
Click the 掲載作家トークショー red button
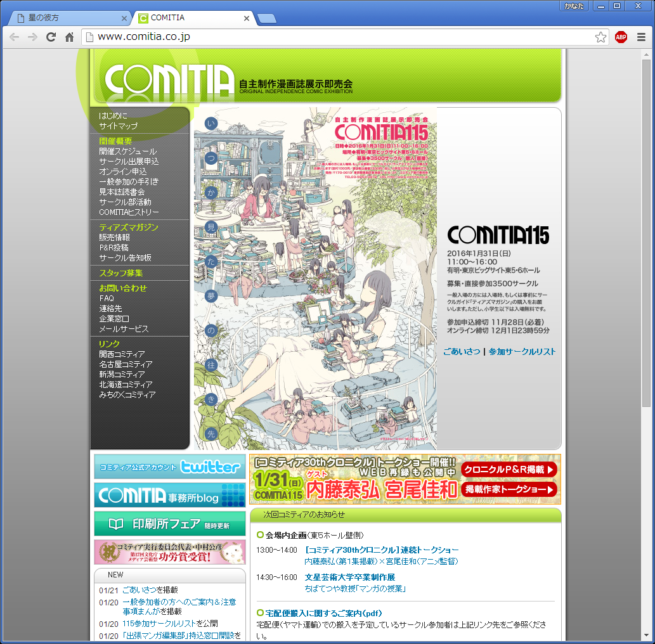coord(509,489)
